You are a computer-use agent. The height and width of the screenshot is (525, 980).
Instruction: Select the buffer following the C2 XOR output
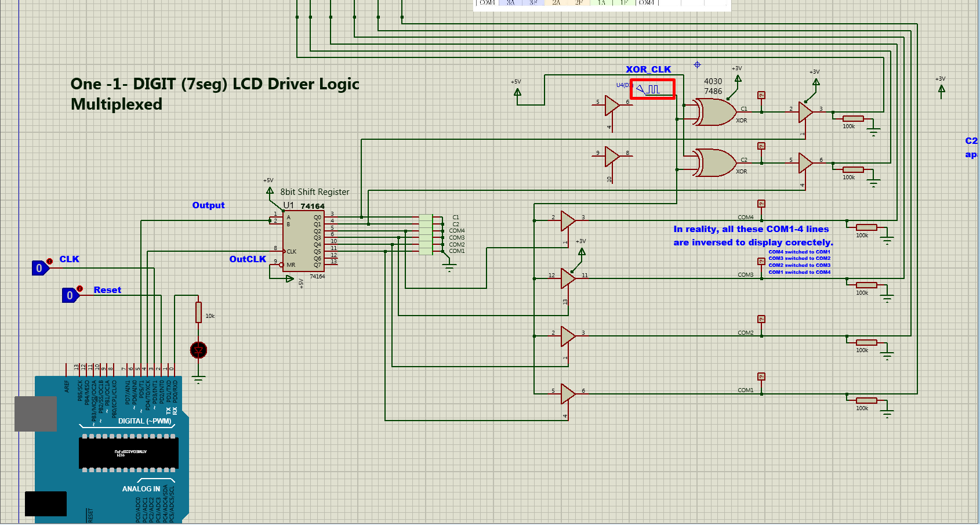pos(805,163)
